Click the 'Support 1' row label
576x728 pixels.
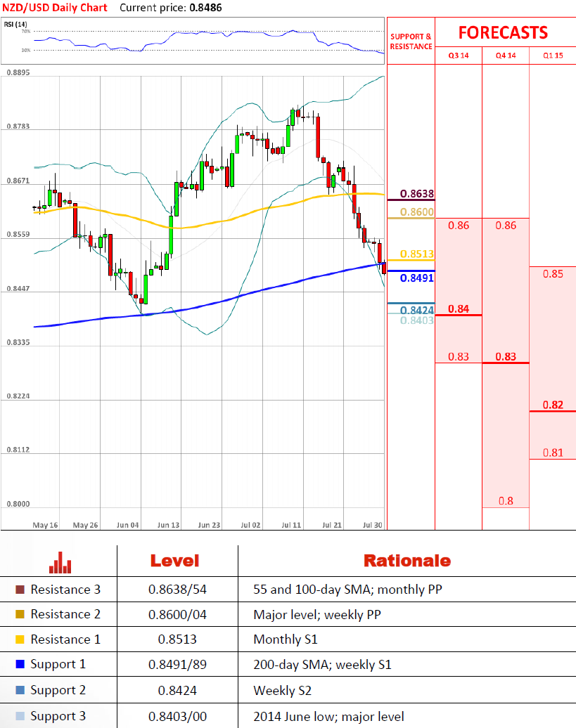click(x=58, y=664)
